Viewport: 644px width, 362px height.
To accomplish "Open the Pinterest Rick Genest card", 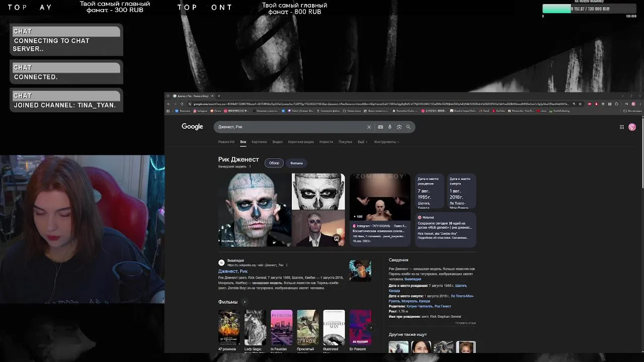I will [446, 229].
